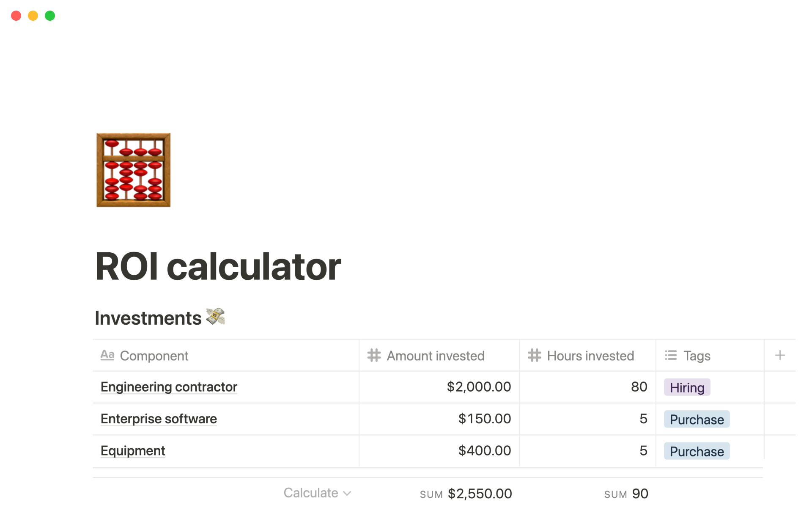Open the Calculate dropdown
812x508 pixels.
point(317,493)
